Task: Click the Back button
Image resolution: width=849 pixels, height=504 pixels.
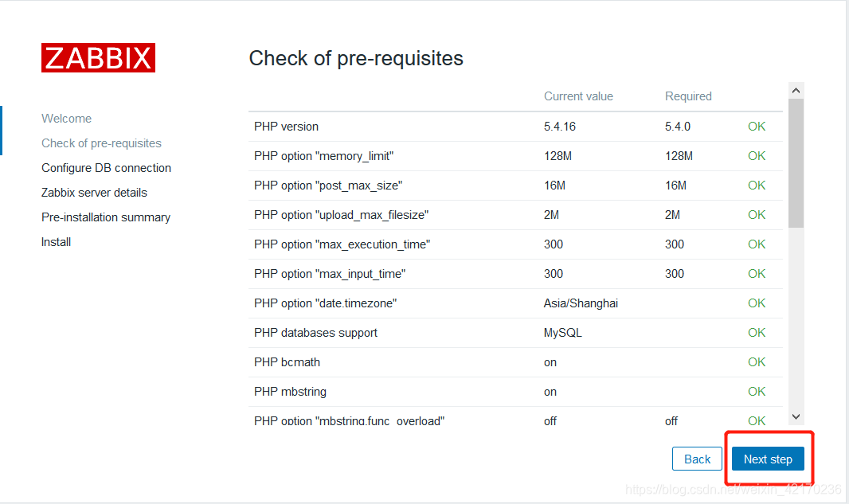Action: pos(697,459)
